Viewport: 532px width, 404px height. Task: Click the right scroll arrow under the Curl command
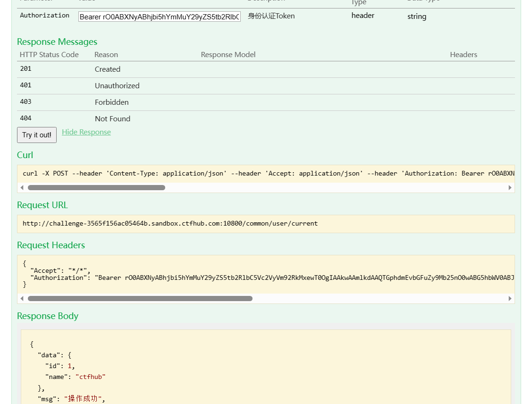tap(510, 187)
